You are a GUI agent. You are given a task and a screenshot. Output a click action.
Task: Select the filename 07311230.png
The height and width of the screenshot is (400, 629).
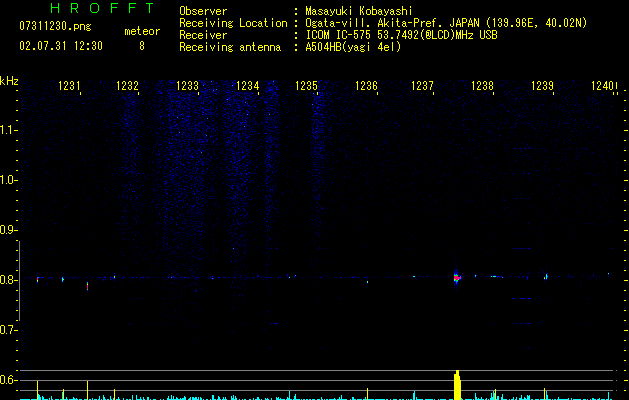pyautogui.click(x=55, y=27)
